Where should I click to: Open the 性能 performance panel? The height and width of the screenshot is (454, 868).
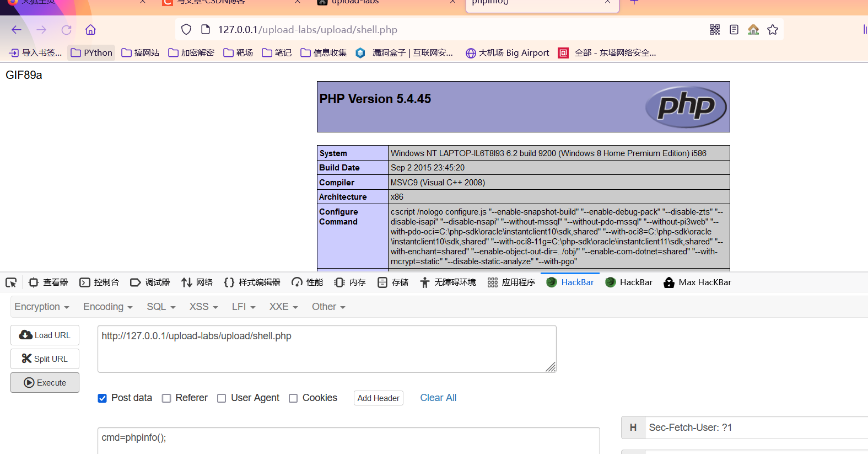[x=308, y=282]
